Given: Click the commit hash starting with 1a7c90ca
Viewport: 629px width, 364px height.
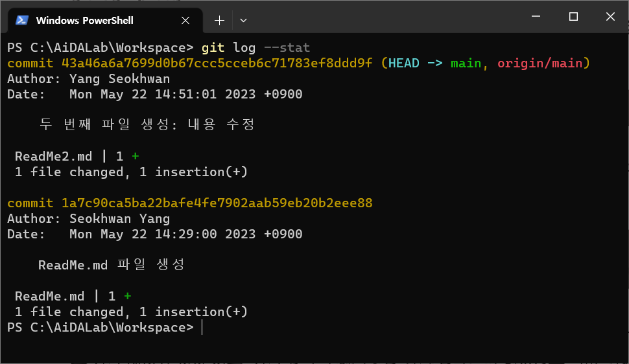Looking at the screenshot, I should click(x=217, y=203).
